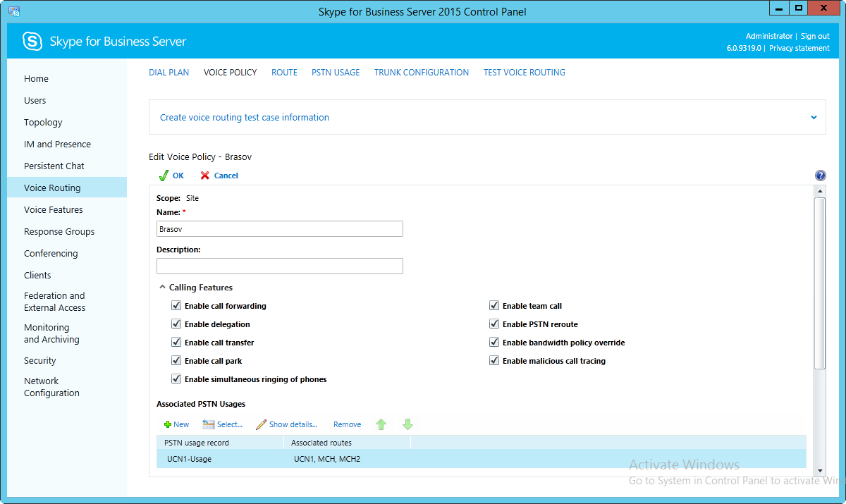Image resolution: width=846 pixels, height=504 pixels.
Task: Open the TRUNK CONFIGURATION tab
Action: [x=422, y=73]
